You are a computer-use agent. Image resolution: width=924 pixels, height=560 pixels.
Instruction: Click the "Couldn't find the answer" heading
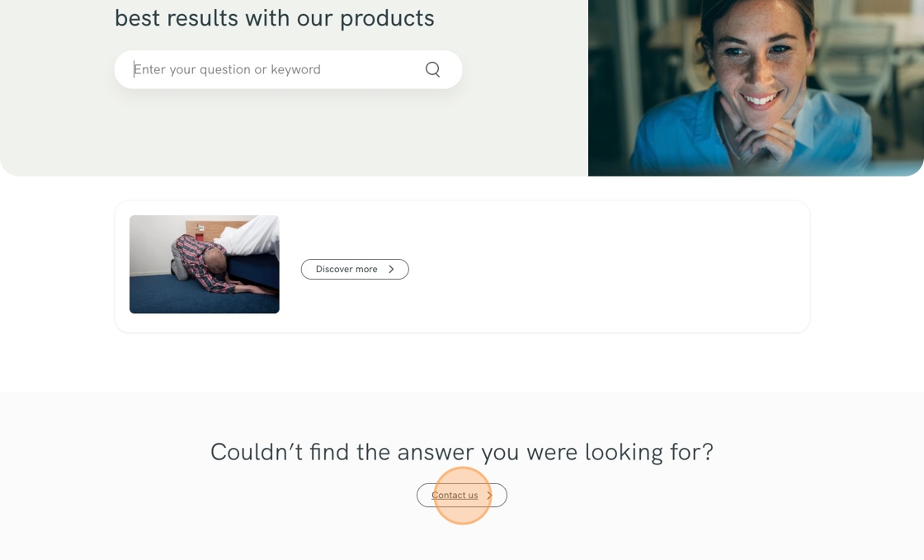pyautogui.click(x=461, y=452)
